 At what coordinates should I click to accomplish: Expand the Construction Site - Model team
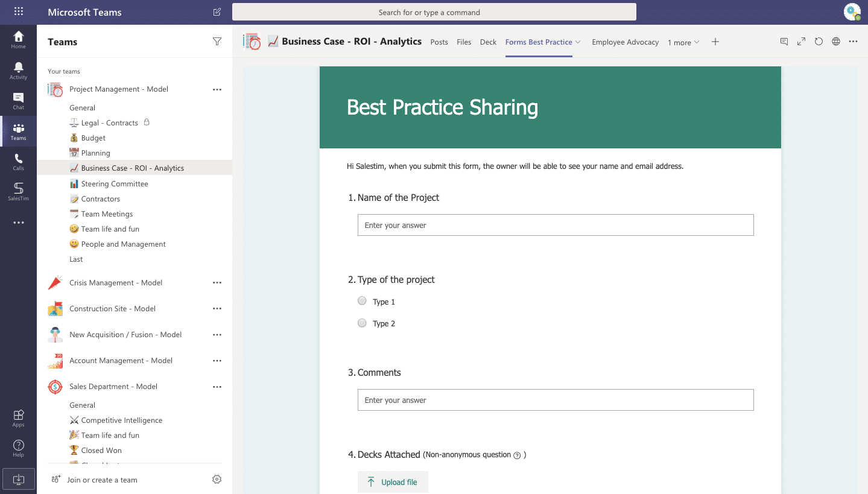pyautogui.click(x=112, y=309)
